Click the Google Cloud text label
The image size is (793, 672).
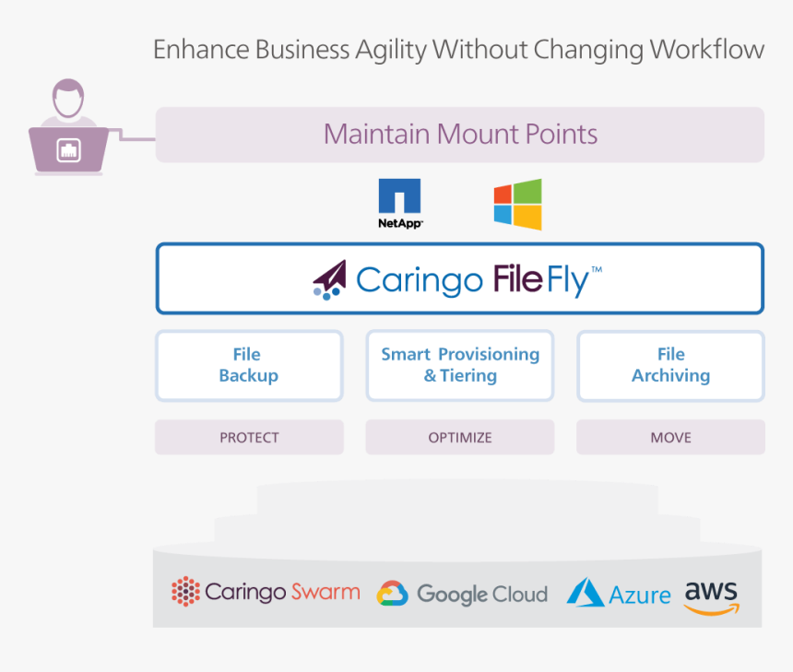pos(482,595)
